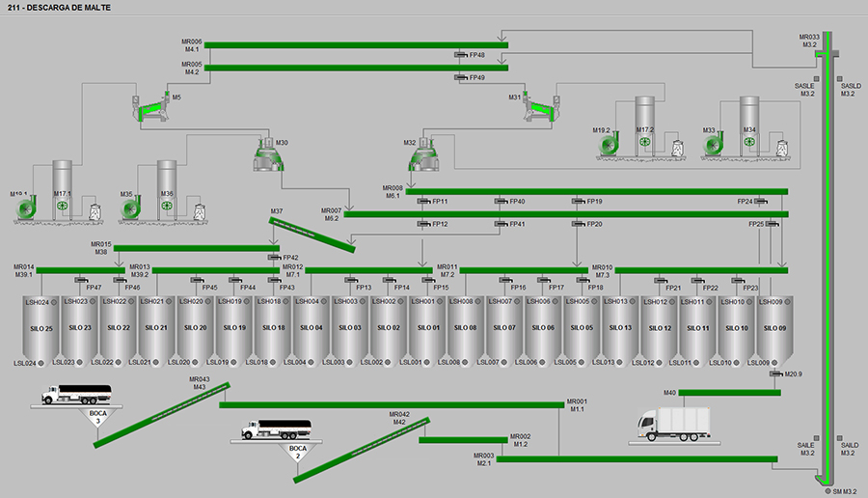Select SILO 01 tank

pos(428,328)
